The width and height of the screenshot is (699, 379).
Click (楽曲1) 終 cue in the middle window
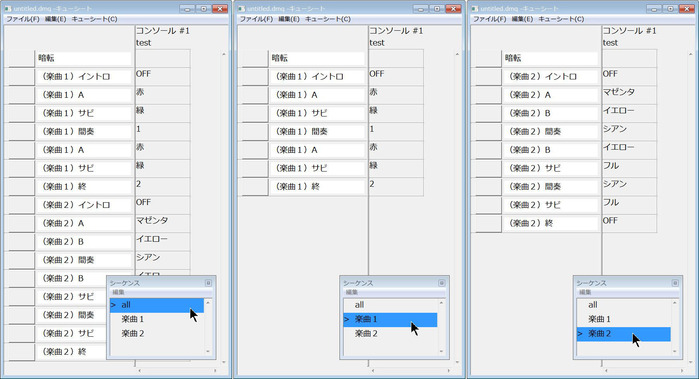pos(317,186)
